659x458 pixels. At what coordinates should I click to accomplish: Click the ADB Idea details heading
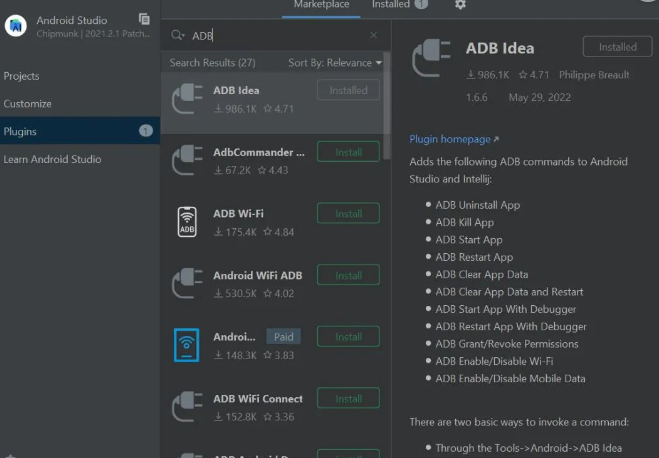[500, 48]
